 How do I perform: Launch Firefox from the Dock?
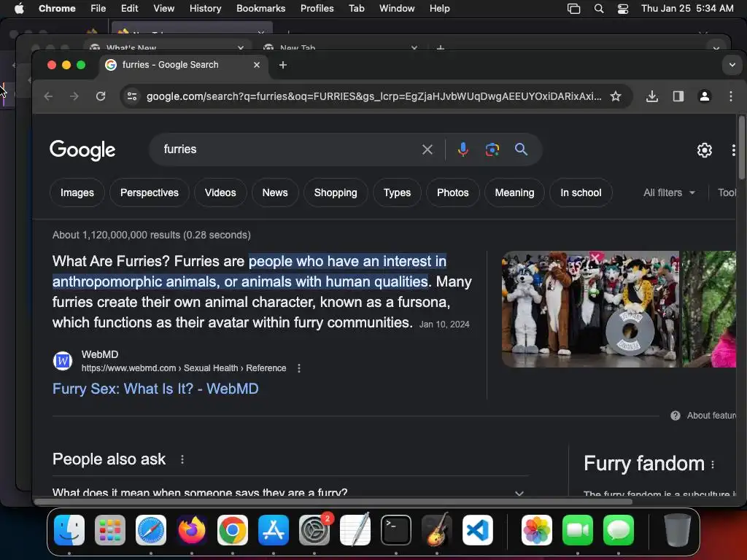[x=192, y=530]
